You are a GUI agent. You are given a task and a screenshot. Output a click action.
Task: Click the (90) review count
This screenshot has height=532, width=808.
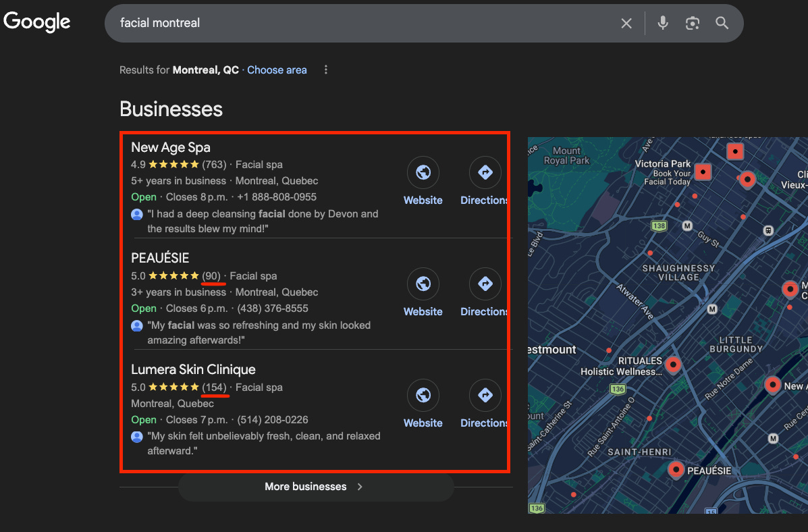point(211,276)
